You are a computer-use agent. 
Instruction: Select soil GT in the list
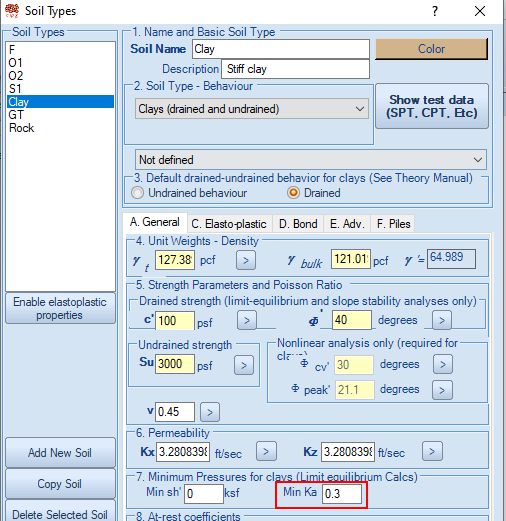[x=60, y=115]
